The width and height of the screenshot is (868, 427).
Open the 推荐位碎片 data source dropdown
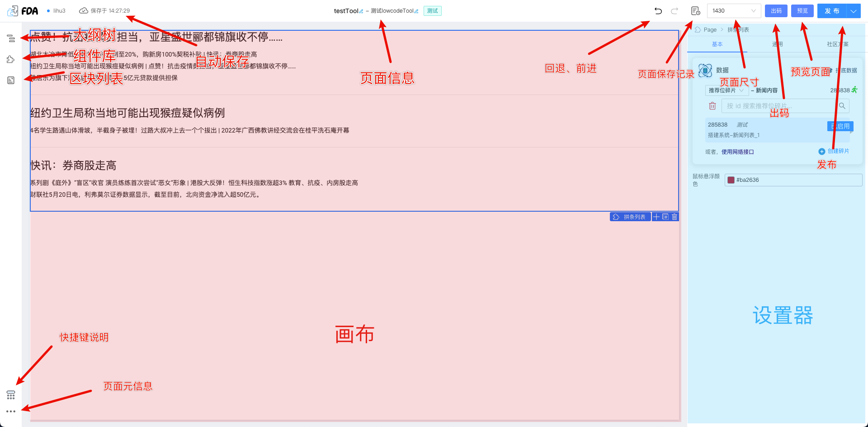point(726,90)
